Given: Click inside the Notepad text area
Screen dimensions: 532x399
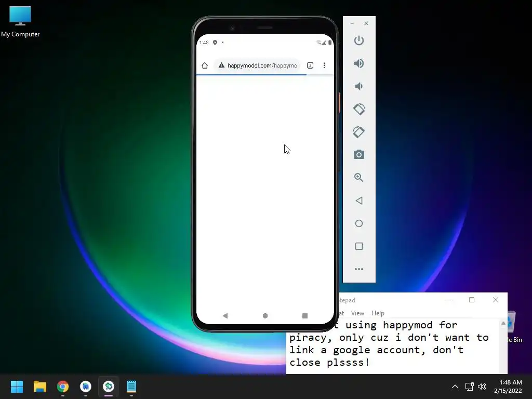Looking at the screenshot, I should coord(392,346).
